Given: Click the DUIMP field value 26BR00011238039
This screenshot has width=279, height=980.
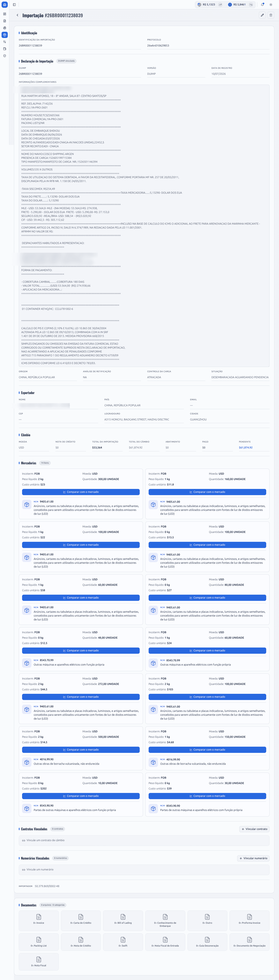Looking at the screenshot, I should [x=30, y=74].
